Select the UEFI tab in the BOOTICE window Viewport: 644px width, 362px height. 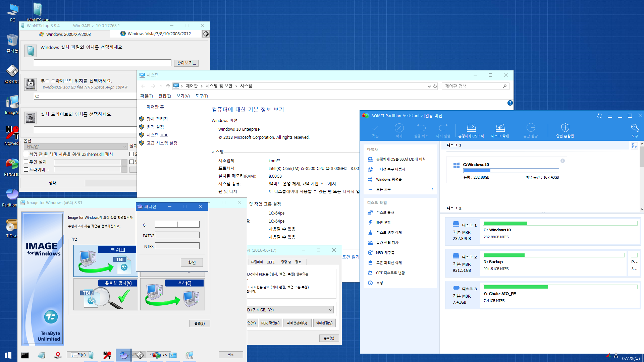point(271,262)
